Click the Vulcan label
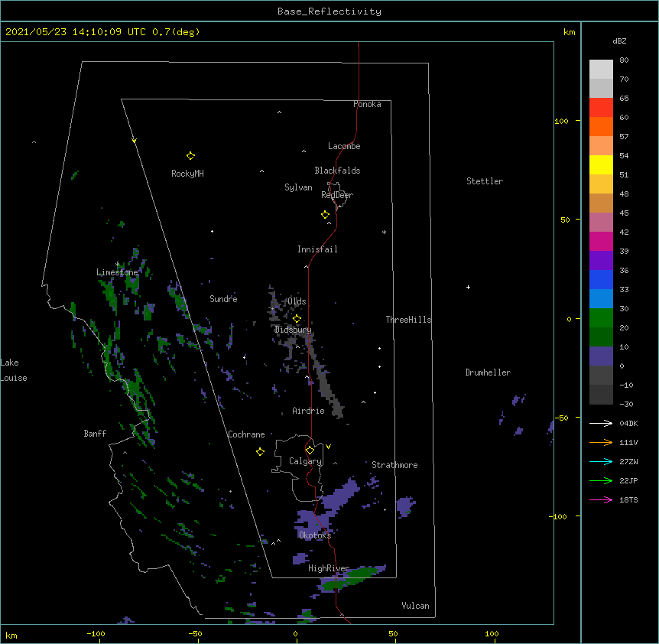 point(415,606)
